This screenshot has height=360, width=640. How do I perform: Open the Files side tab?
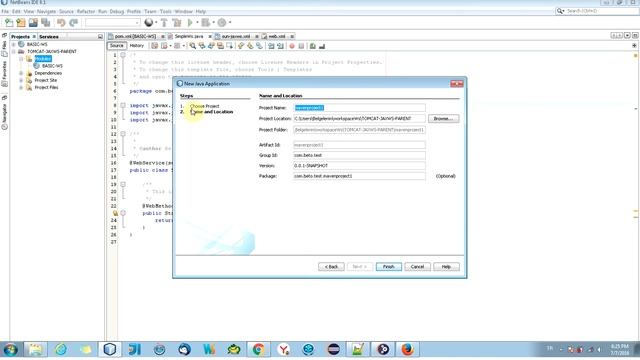(x=4, y=45)
